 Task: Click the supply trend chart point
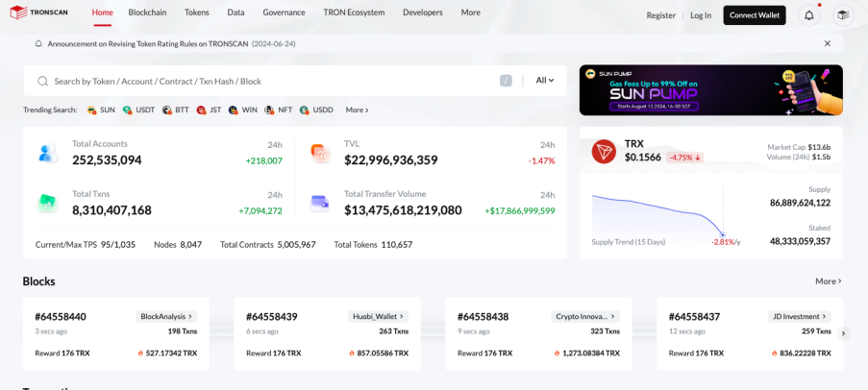[x=723, y=234]
